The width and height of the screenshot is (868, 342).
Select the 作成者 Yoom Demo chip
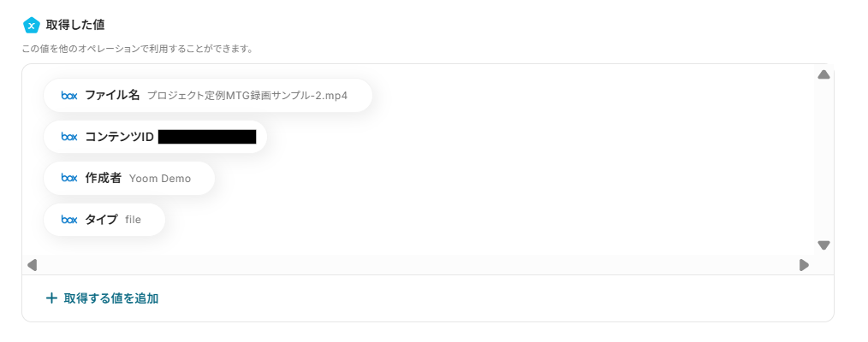point(128,178)
